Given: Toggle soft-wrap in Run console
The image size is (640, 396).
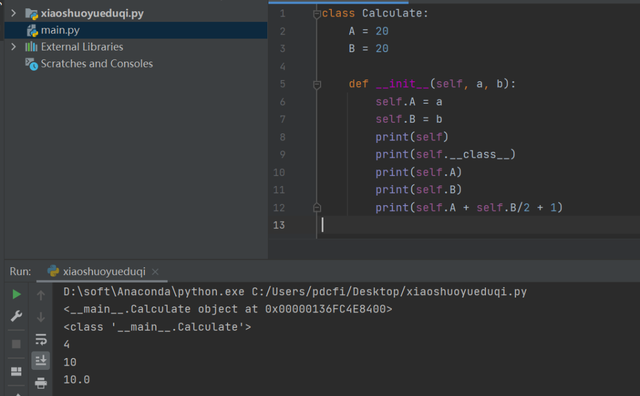Looking at the screenshot, I should coord(41,339).
